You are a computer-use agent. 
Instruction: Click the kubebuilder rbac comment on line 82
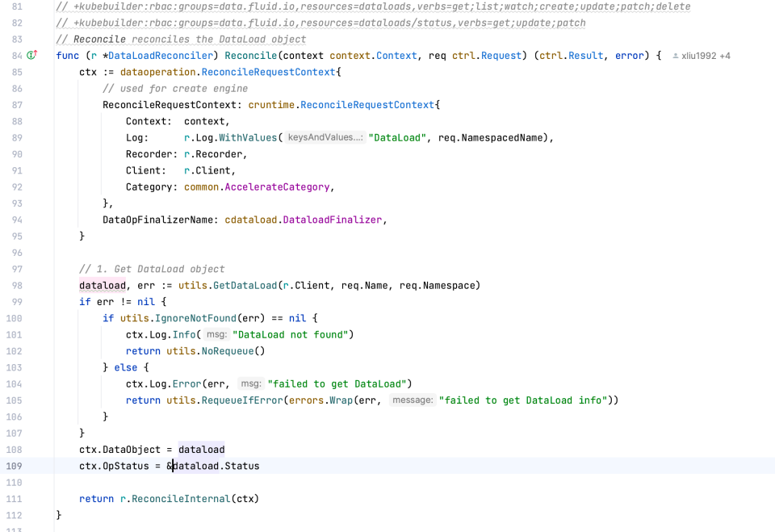coord(320,23)
